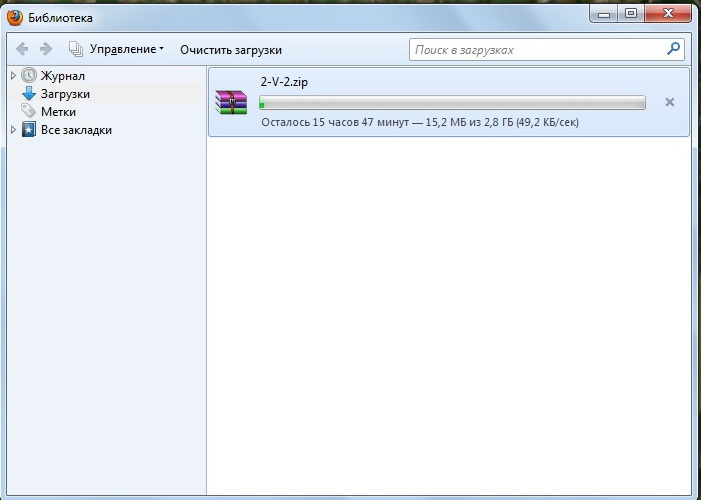Expand the Все закладки tree node

[x=13, y=130]
